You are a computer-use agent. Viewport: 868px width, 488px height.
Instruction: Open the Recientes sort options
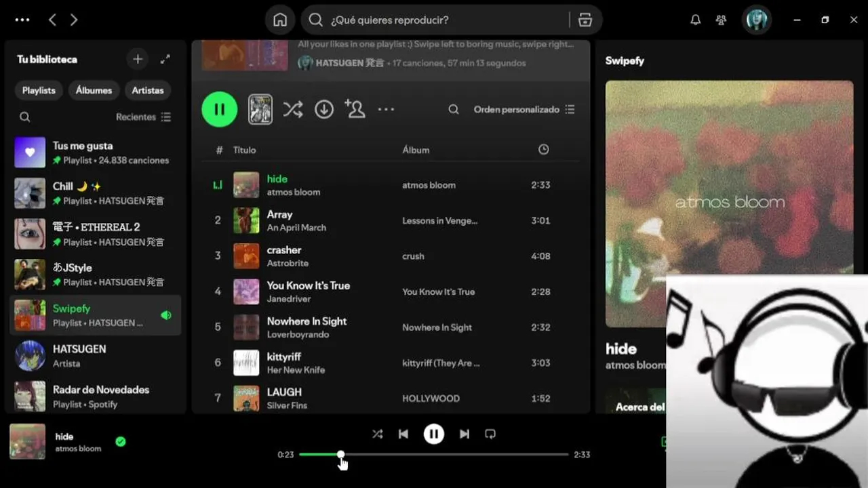(143, 117)
